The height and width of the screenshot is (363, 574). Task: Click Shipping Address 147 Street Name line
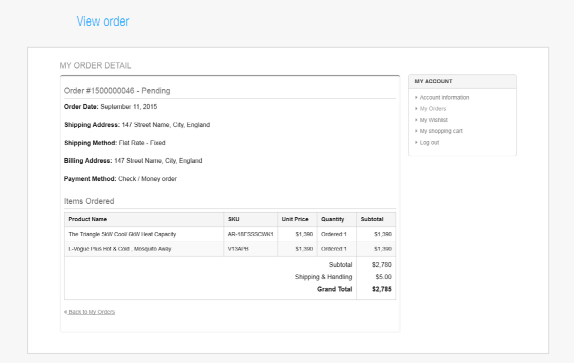tap(137, 125)
